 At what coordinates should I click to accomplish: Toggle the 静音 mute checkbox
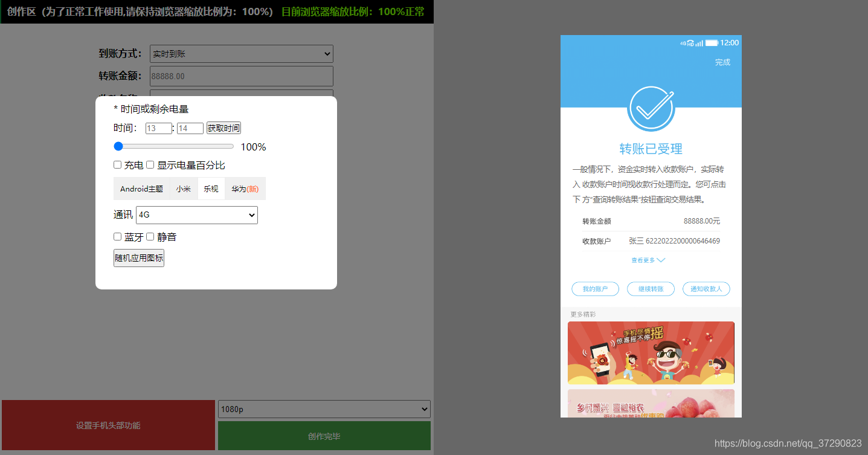tap(150, 237)
